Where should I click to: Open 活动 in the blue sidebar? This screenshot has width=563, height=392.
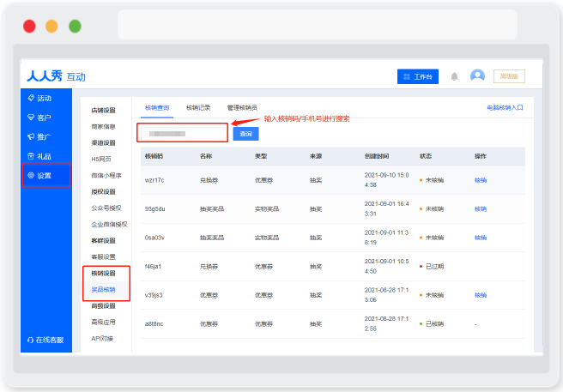(39, 98)
